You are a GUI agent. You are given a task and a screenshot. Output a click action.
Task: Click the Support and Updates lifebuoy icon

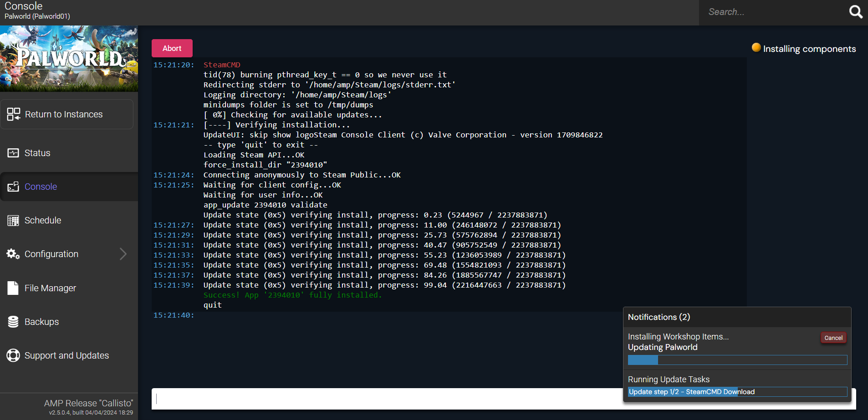point(13,355)
